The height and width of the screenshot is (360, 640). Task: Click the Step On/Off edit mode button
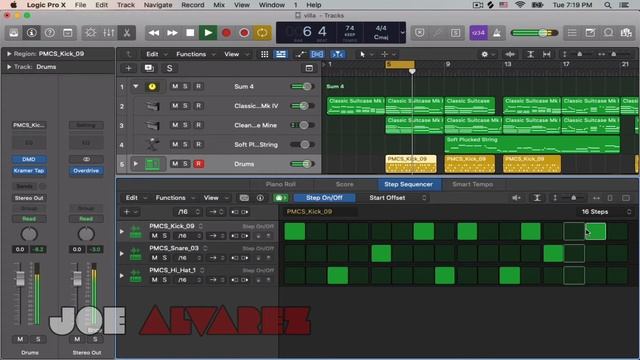(324, 198)
